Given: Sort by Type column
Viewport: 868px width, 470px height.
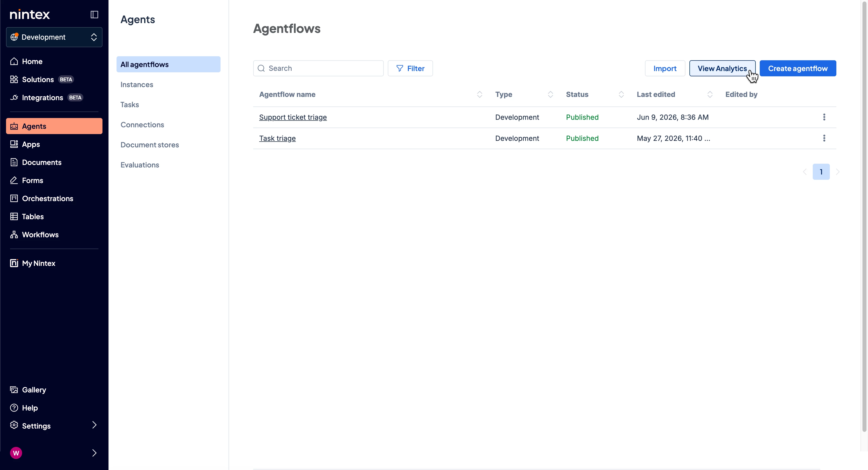Looking at the screenshot, I should pyautogui.click(x=550, y=95).
